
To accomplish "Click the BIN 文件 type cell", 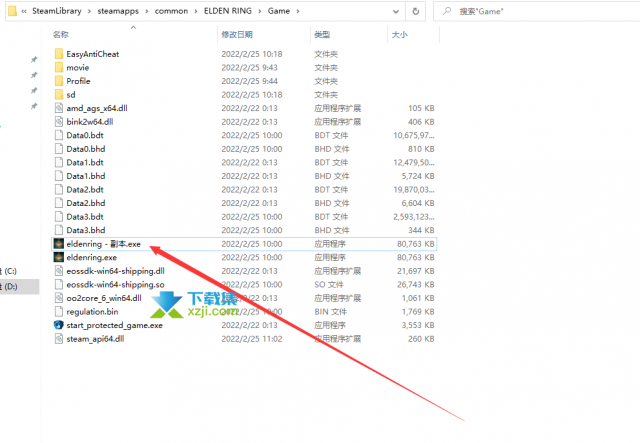I will pyautogui.click(x=331, y=312).
